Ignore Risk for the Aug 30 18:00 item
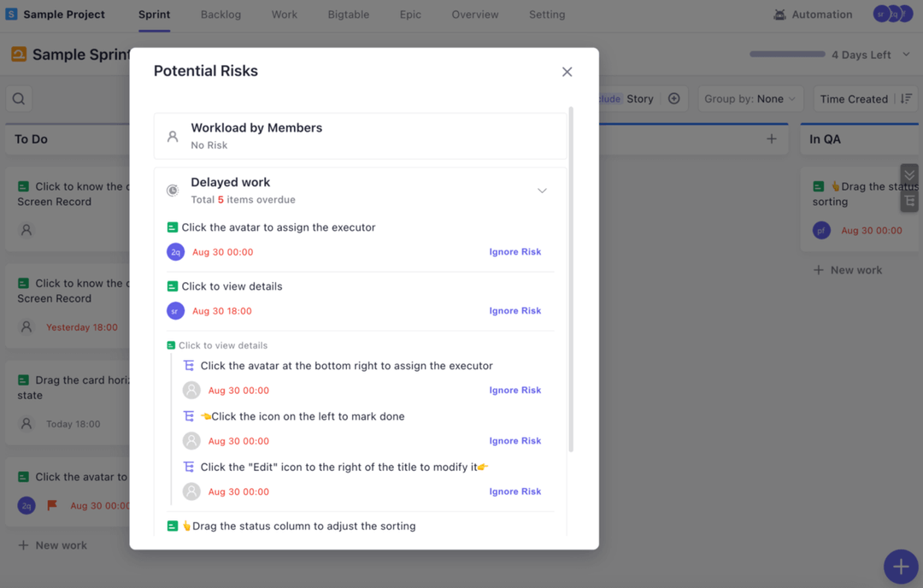The width and height of the screenshot is (923, 588). click(x=514, y=311)
